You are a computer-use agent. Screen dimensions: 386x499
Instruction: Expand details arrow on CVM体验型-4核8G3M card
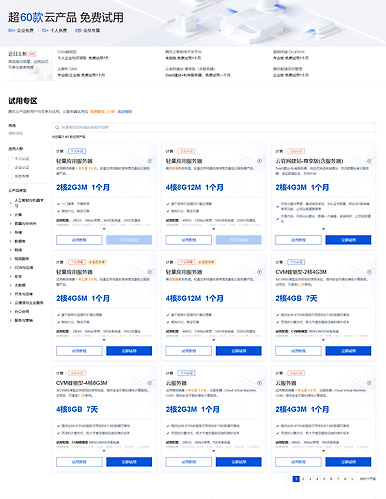104,451
